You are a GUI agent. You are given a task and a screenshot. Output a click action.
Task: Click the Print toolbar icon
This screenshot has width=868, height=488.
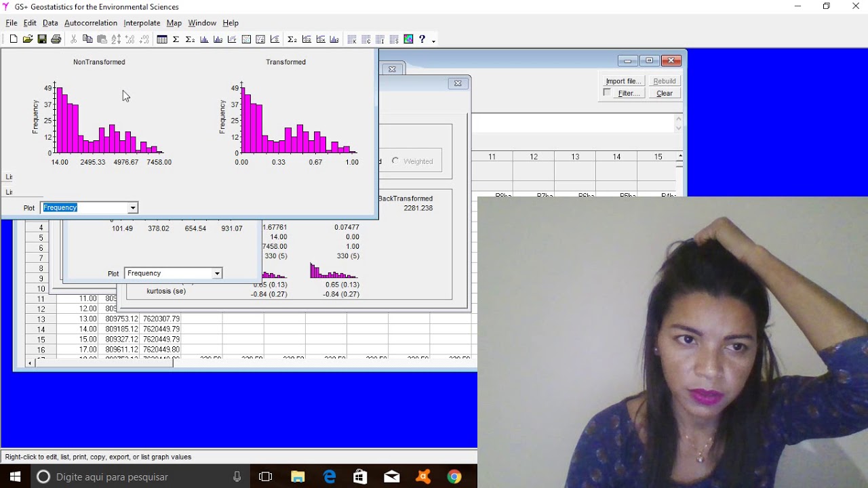(x=56, y=39)
